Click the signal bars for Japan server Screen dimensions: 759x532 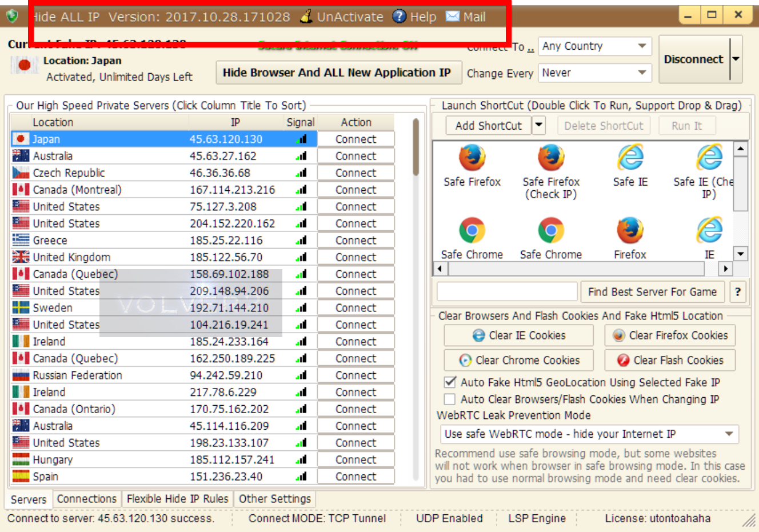click(x=301, y=139)
